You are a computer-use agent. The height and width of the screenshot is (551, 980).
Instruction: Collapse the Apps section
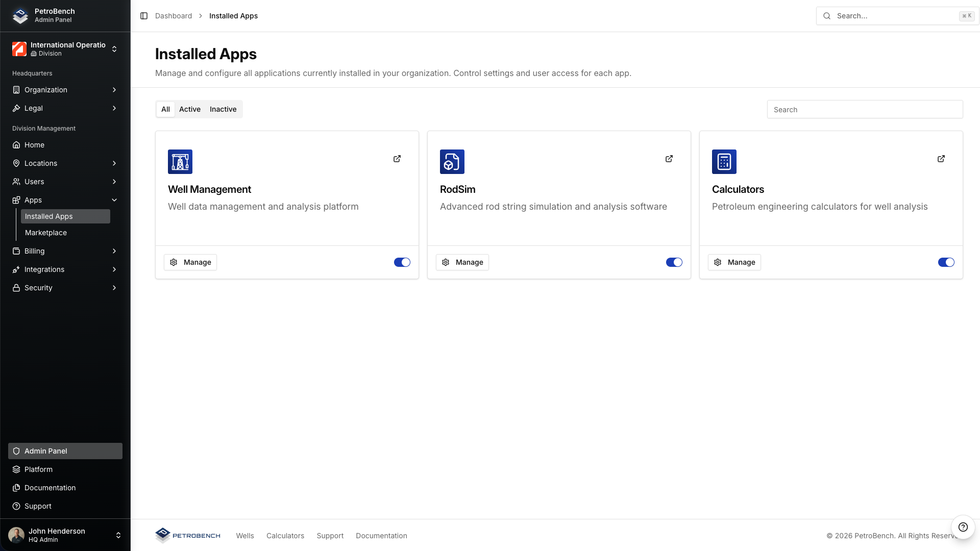point(65,200)
